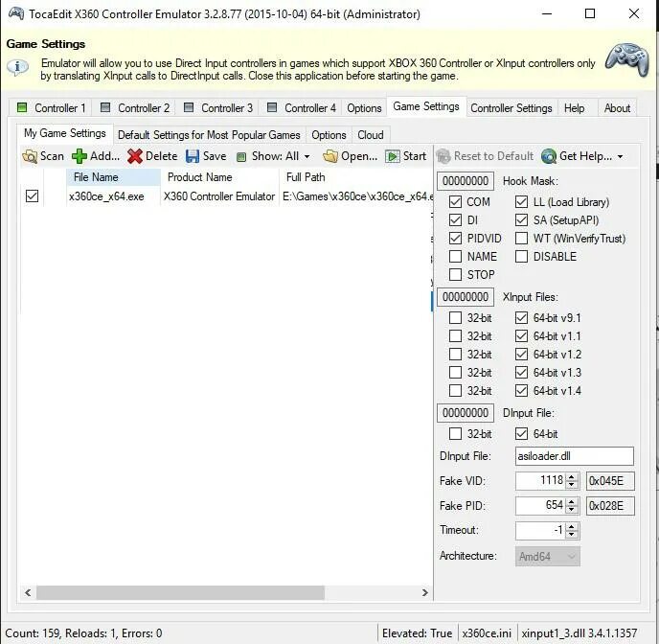Sort by File Name column header

(113, 177)
